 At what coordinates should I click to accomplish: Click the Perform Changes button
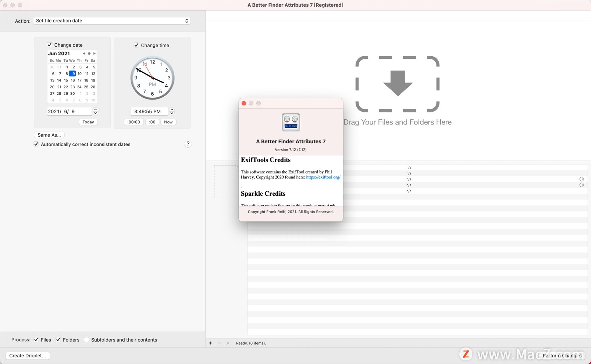[562, 356]
